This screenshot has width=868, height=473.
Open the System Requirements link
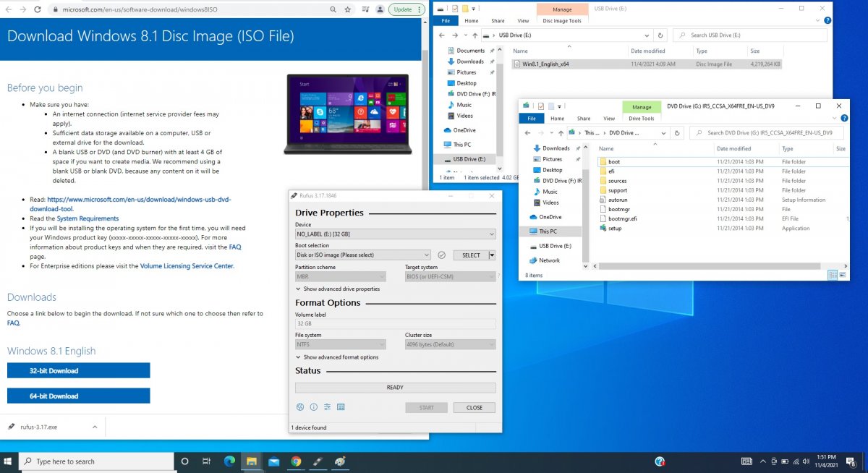coord(88,218)
